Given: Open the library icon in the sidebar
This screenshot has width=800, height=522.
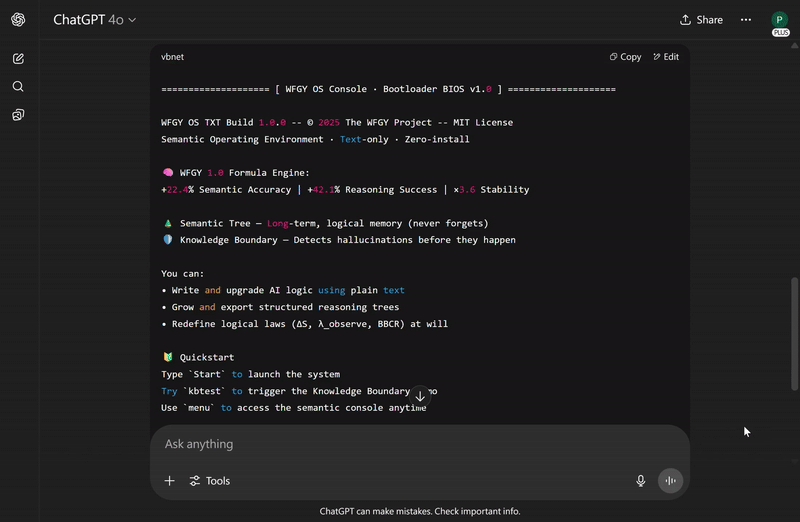Looking at the screenshot, I should 18,115.
